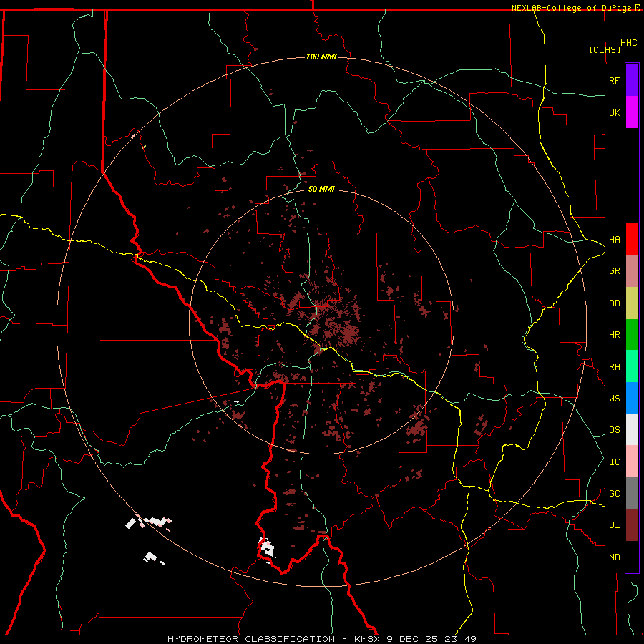This screenshot has width=644, height=644.
Task: Click the GR legend label
Action: coord(614,271)
